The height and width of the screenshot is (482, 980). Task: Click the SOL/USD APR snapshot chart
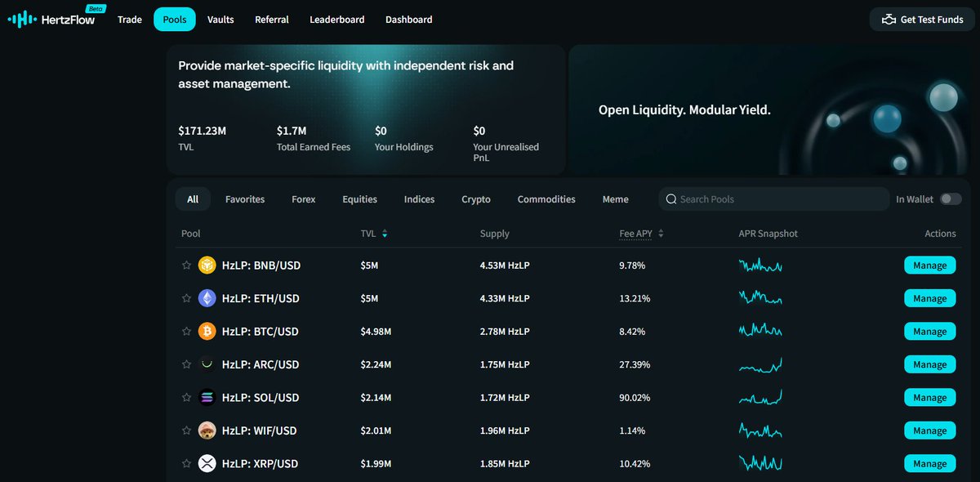pyautogui.click(x=760, y=398)
